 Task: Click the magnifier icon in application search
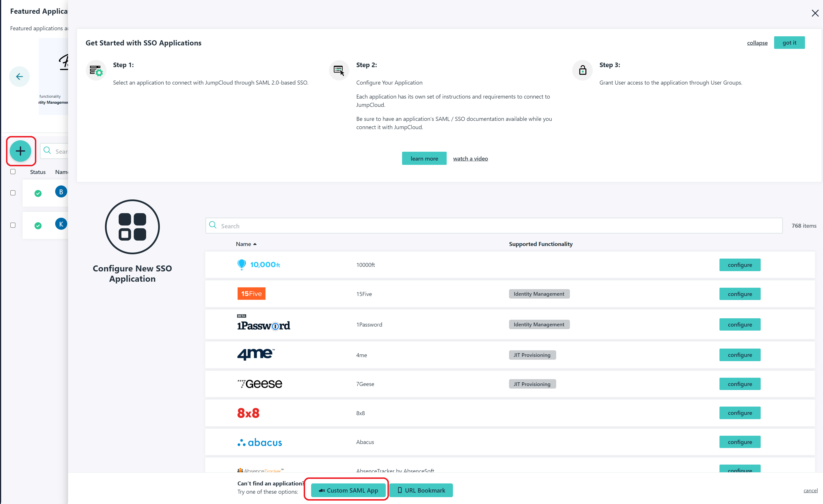pyautogui.click(x=213, y=225)
